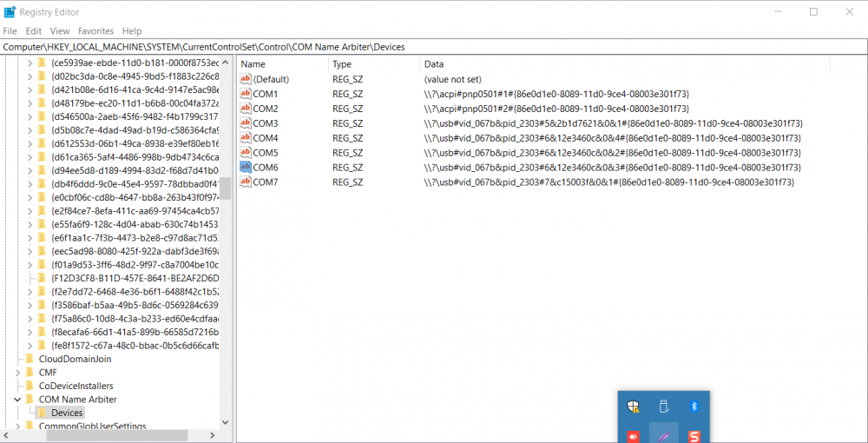Expand the {eec5ad98-8080 key
Image resolution: width=868 pixels, height=443 pixels.
pyautogui.click(x=30, y=251)
